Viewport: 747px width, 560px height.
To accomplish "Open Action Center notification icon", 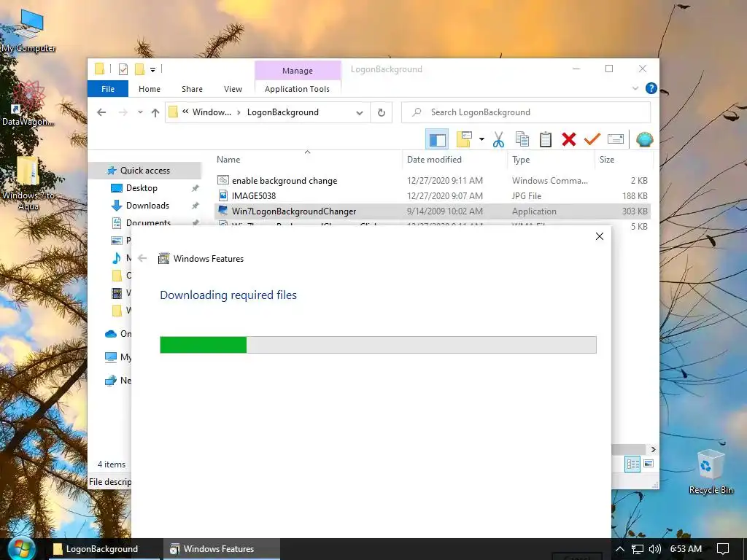I will (723, 549).
